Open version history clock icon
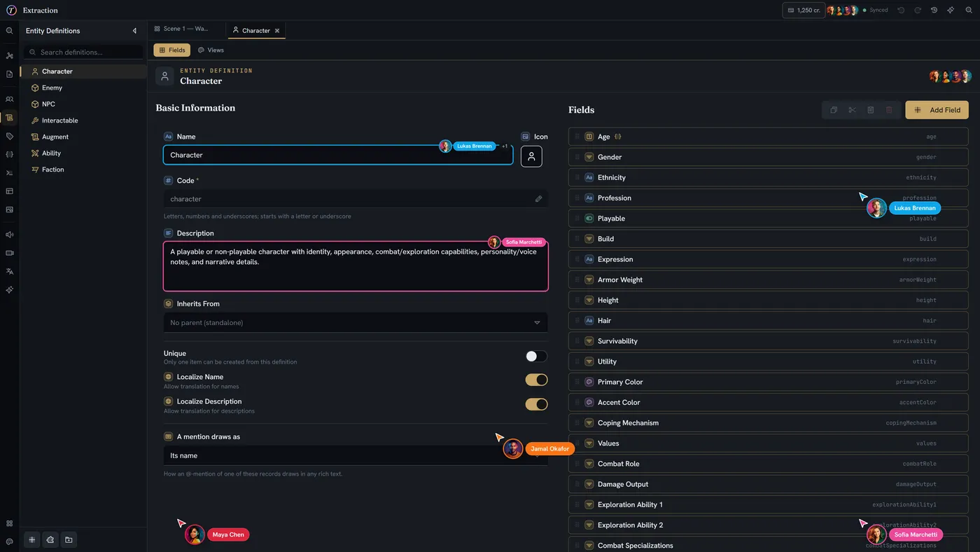 pyautogui.click(x=934, y=11)
